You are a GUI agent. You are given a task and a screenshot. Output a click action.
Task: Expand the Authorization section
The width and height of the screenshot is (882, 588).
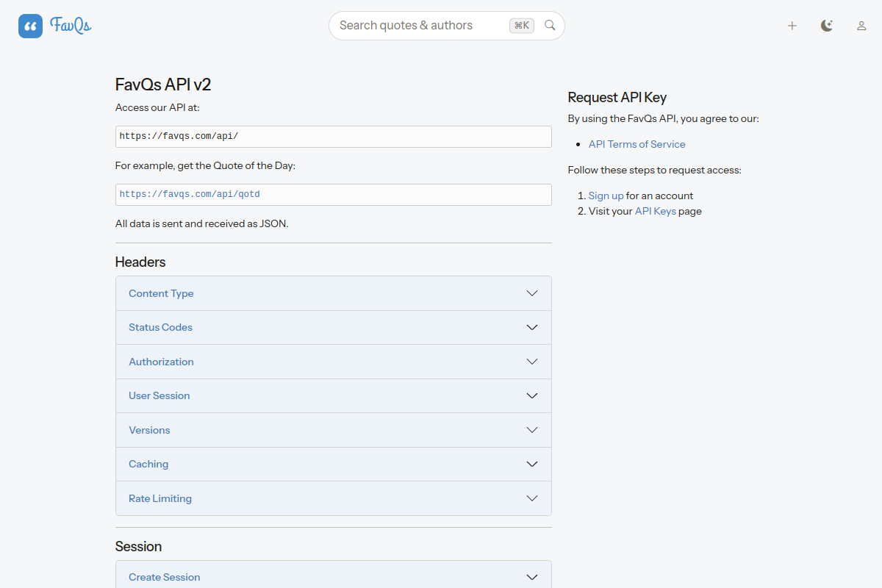[x=334, y=362]
